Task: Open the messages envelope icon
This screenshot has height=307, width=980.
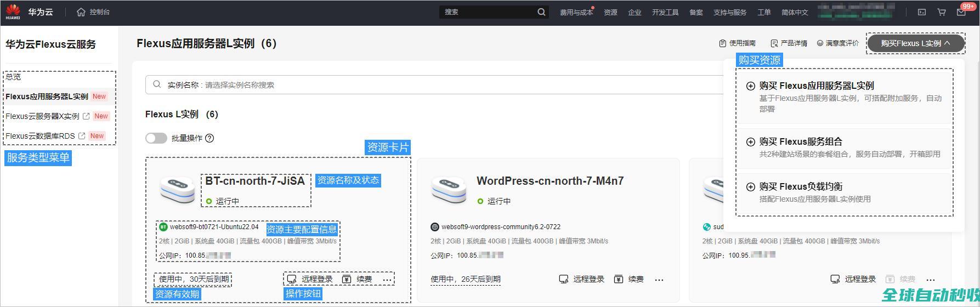Action: point(961,13)
